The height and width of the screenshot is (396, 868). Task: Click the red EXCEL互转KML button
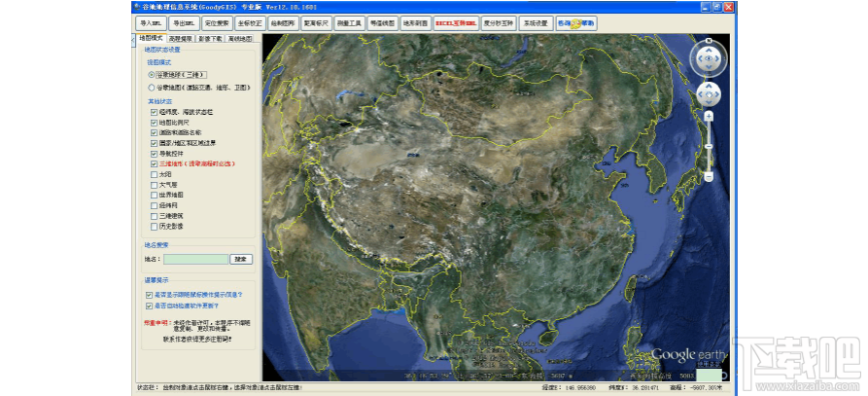[x=456, y=23]
